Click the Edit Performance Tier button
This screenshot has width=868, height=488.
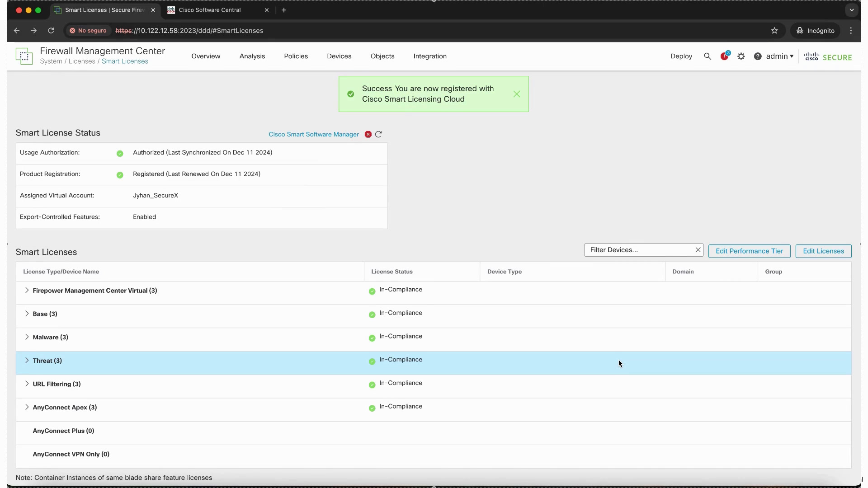coord(749,251)
